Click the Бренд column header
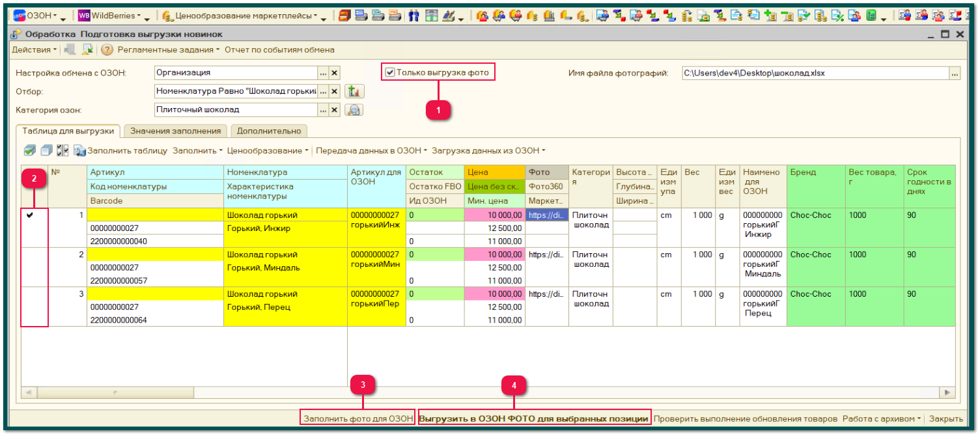This screenshot has height=436, width=980. (x=816, y=186)
